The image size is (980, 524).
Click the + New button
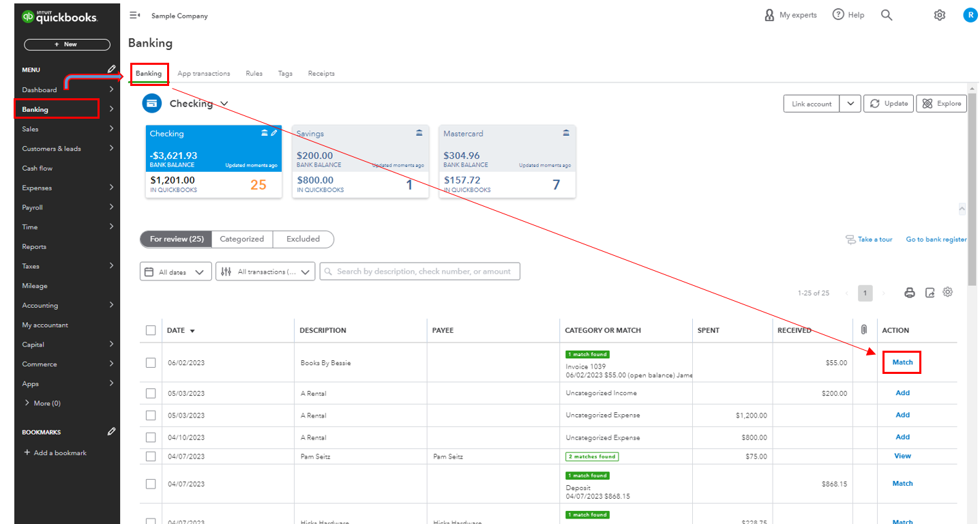click(67, 44)
